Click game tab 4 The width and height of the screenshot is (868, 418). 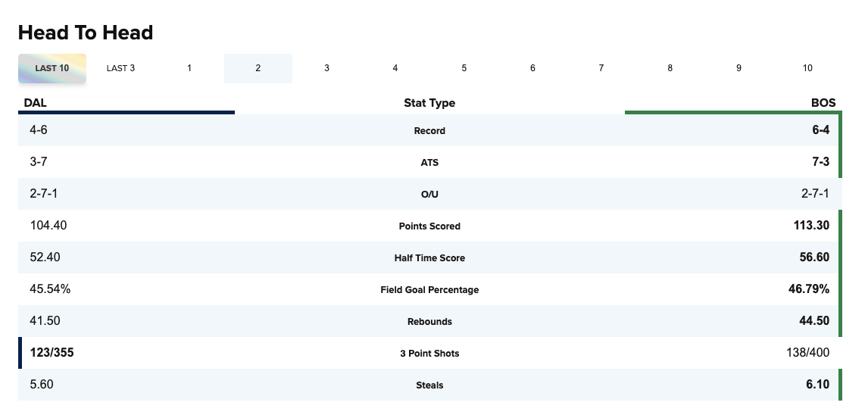[x=395, y=68]
